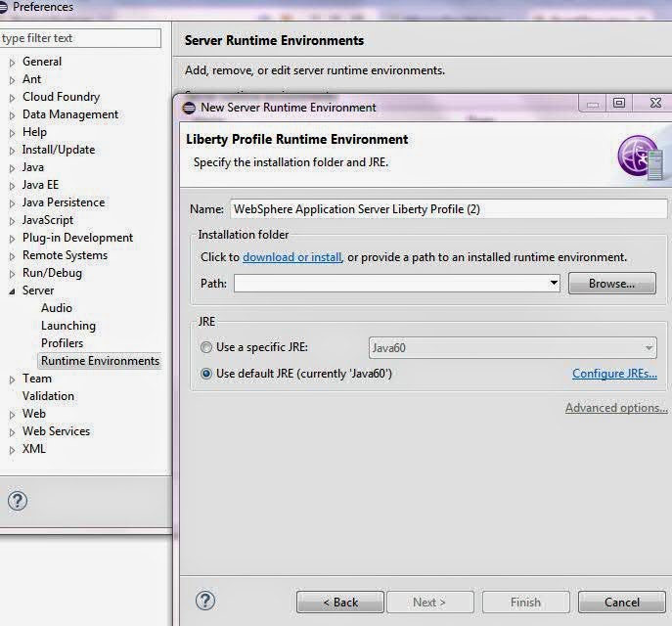
Task: Select the Server tree label
Action: (x=38, y=291)
